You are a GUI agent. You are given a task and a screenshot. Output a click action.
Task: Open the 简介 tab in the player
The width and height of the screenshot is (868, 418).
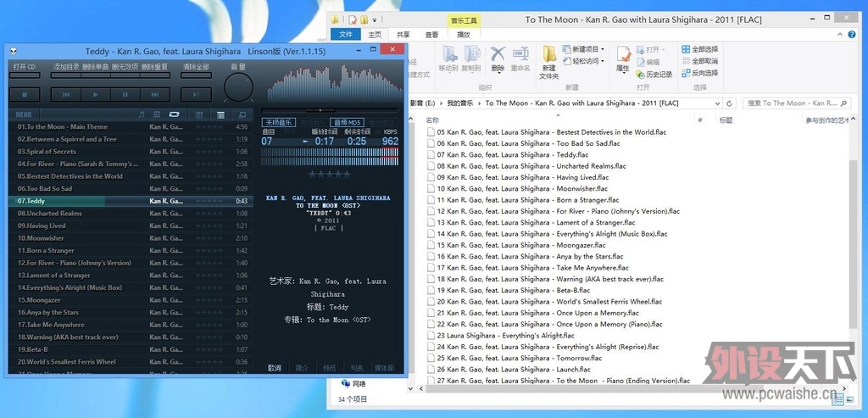[302, 368]
